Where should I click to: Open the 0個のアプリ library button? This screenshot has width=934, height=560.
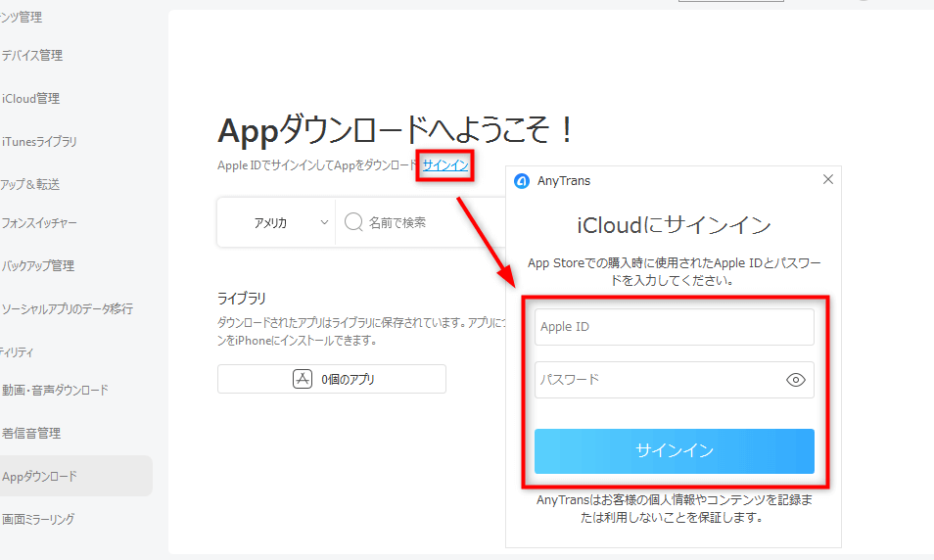pyautogui.click(x=332, y=379)
